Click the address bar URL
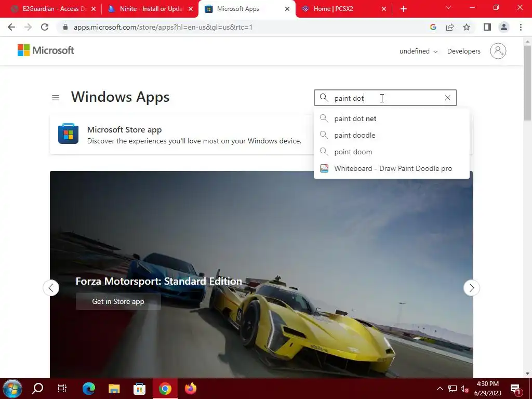532x399 pixels. [163, 27]
